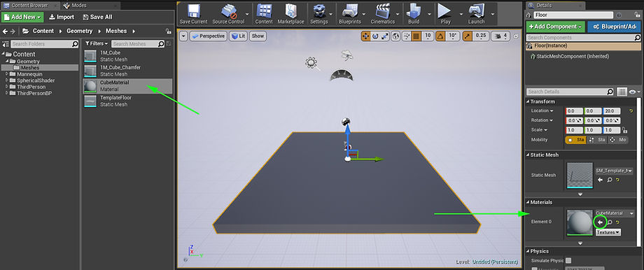
Task: Open Lit view mode dropdown
Action: click(x=238, y=36)
